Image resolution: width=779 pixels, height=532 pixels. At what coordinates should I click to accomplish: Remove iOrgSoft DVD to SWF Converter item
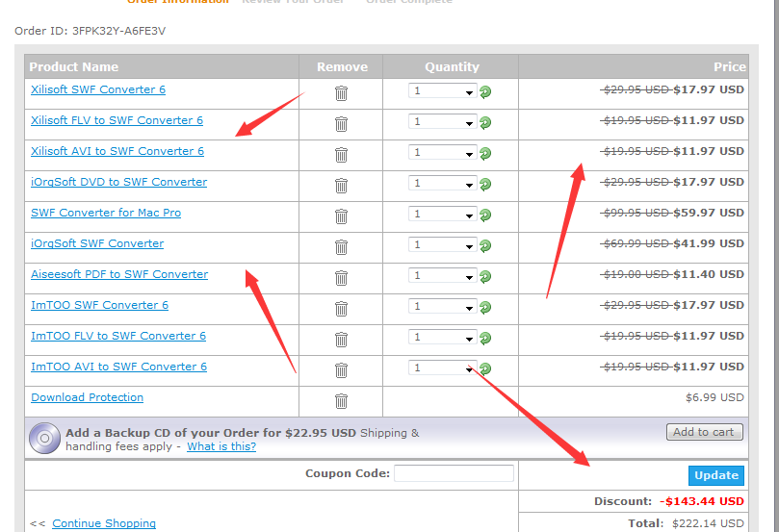[341, 185]
